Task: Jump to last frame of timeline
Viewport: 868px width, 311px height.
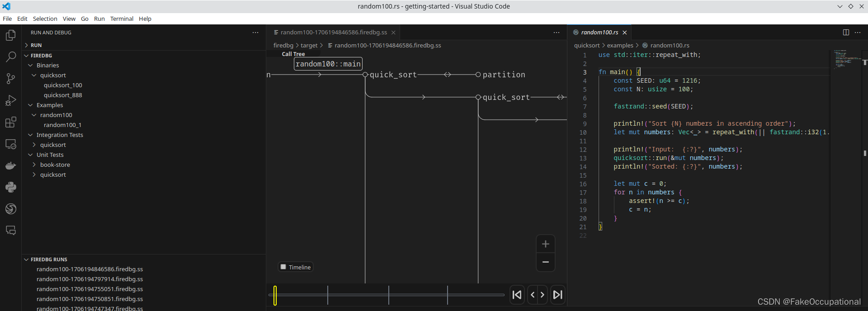Action: coord(558,295)
